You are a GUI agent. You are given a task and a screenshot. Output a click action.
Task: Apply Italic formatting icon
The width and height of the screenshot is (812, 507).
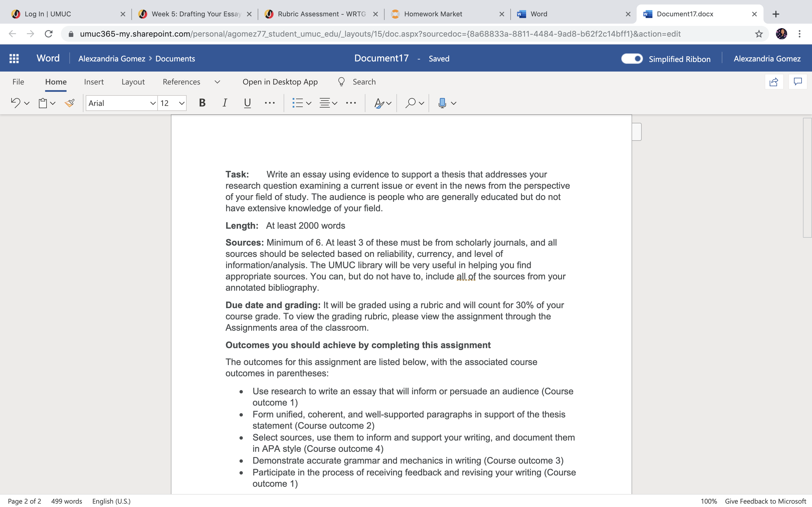(225, 103)
